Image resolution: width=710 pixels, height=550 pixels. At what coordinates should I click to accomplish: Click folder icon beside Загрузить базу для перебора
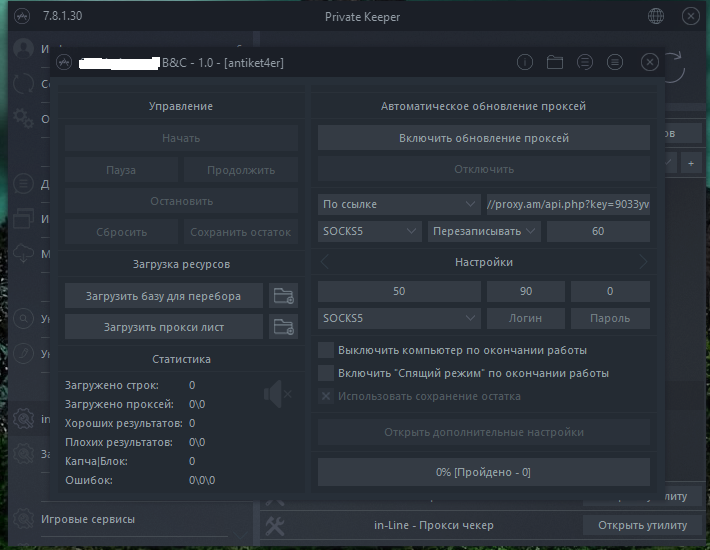(285, 296)
